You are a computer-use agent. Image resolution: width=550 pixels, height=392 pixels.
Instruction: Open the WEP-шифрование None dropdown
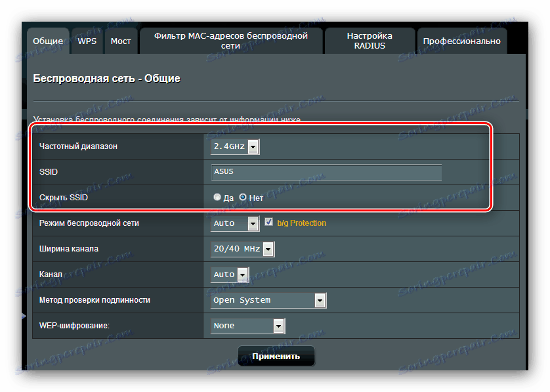(x=247, y=326)
